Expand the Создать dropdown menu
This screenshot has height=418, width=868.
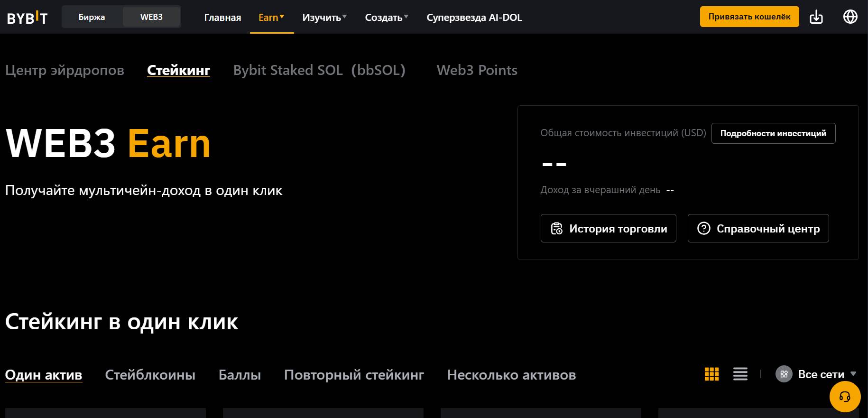click(386, 18)
